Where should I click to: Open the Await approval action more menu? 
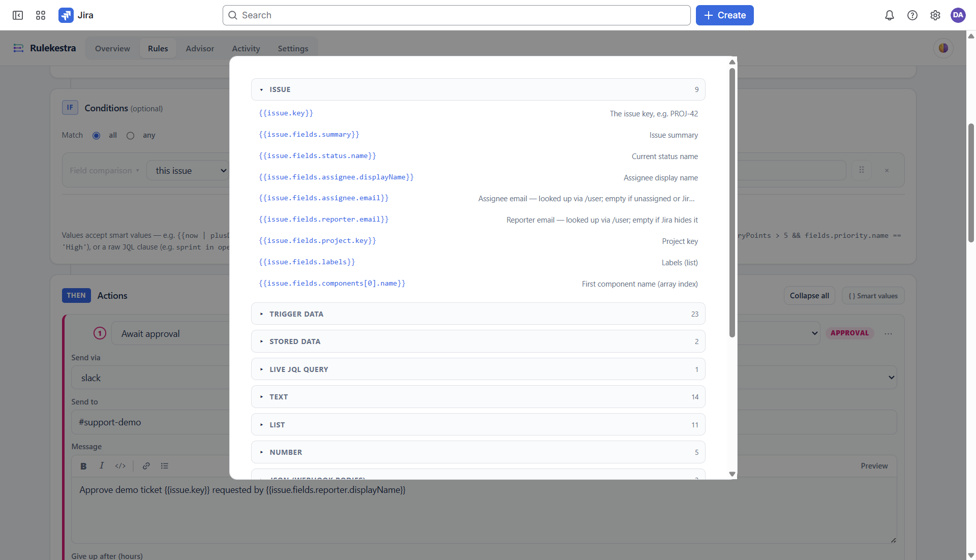pos(888,334)
